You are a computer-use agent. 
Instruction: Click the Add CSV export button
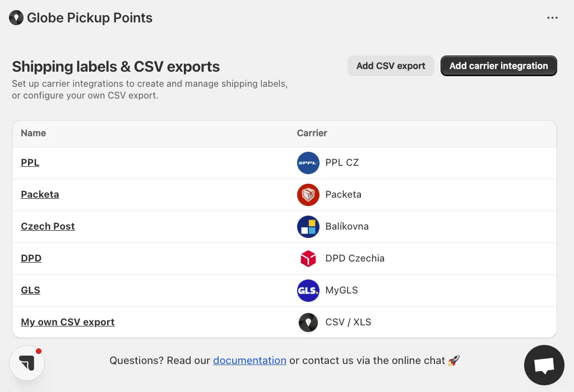(x=391, y=66)
